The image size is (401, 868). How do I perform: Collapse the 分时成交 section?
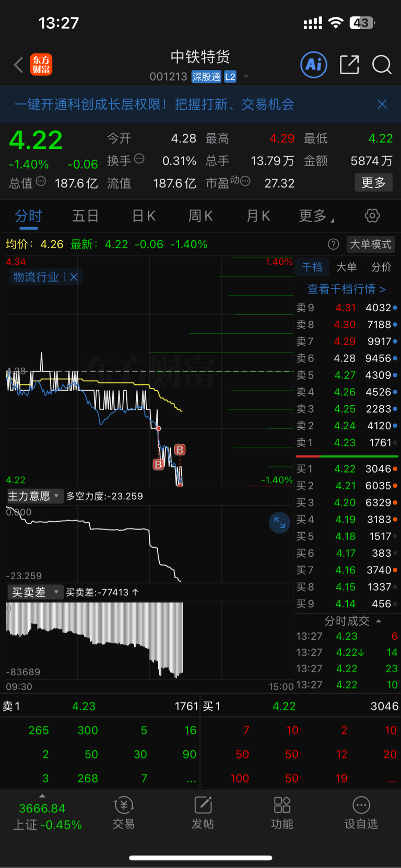(x=379, y=621)
